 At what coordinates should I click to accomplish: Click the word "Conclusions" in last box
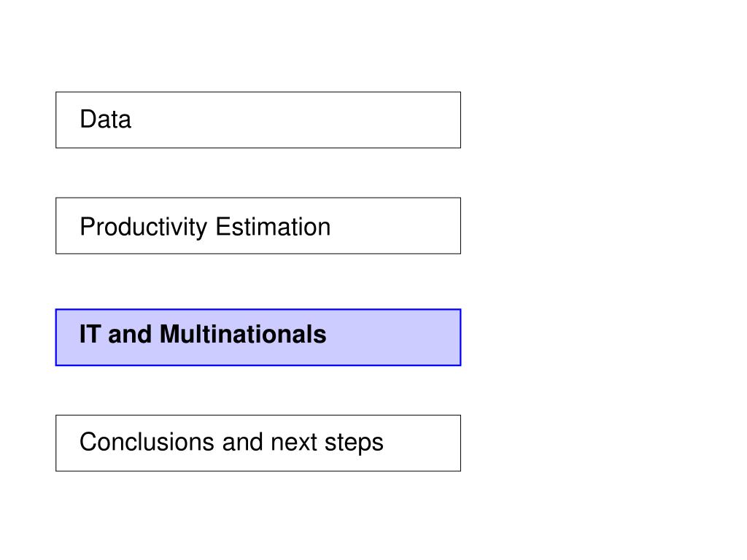click(147, 442)
